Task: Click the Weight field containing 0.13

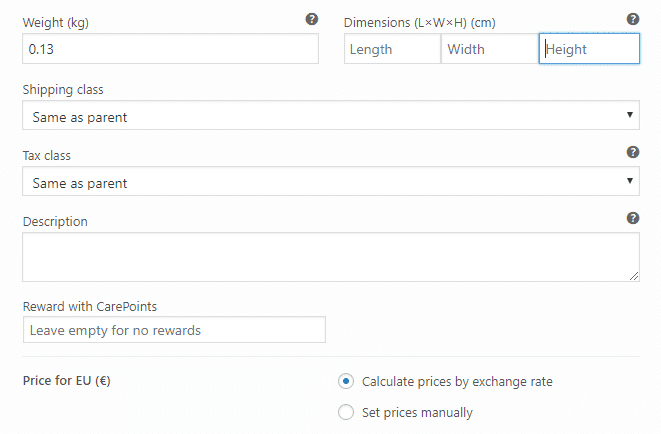Action: point(170,49)
